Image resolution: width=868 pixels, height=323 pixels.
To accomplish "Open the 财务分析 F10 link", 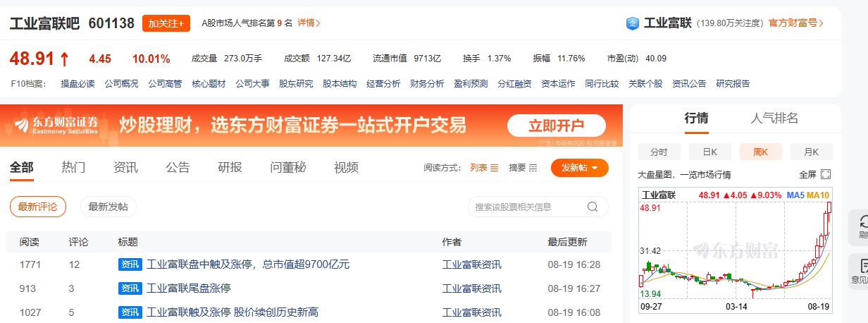I will coord(427,84).
